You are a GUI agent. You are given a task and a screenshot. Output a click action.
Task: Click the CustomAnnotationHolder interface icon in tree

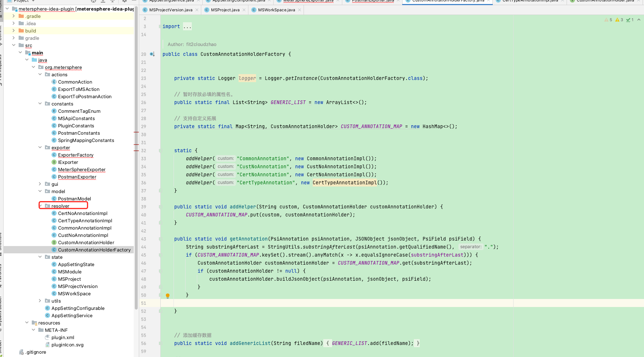[54, 242]
